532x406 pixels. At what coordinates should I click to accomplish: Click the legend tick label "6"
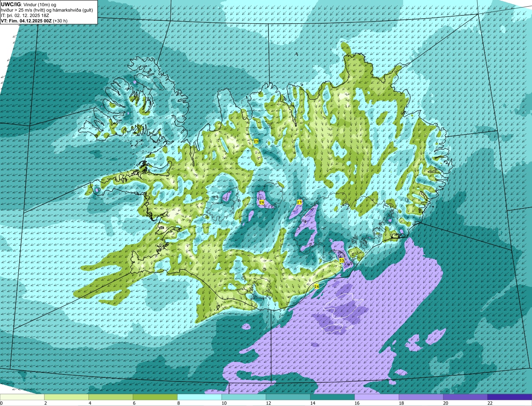tap(133, 403)
